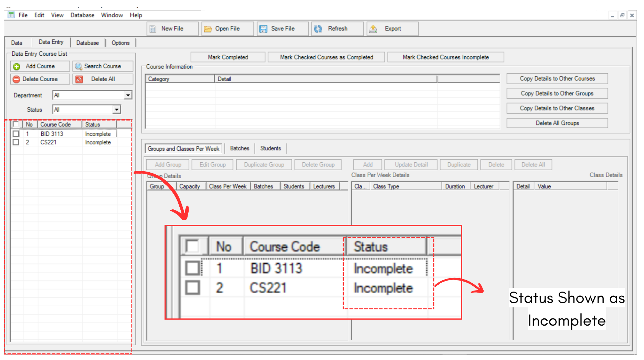Click the magnifier Search Course icon
Image resolution: width=644 pixels, height=360 pixels.
tap(78, 66)
